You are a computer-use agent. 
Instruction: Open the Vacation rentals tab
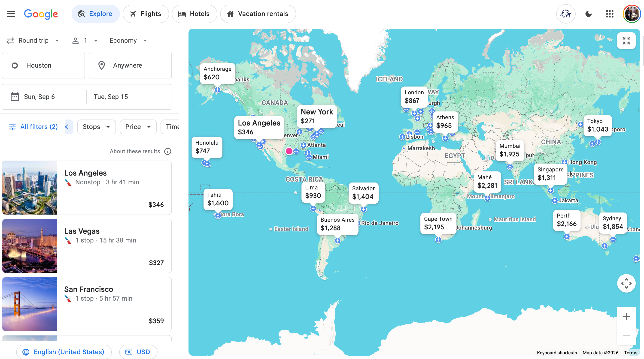[x=258, y=14]
